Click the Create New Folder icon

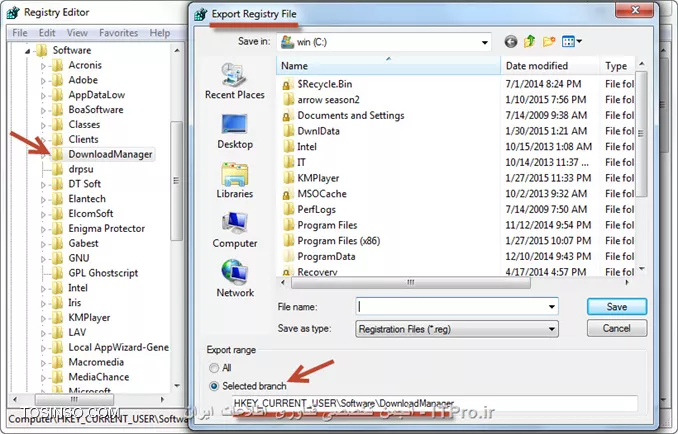(549, 41)
